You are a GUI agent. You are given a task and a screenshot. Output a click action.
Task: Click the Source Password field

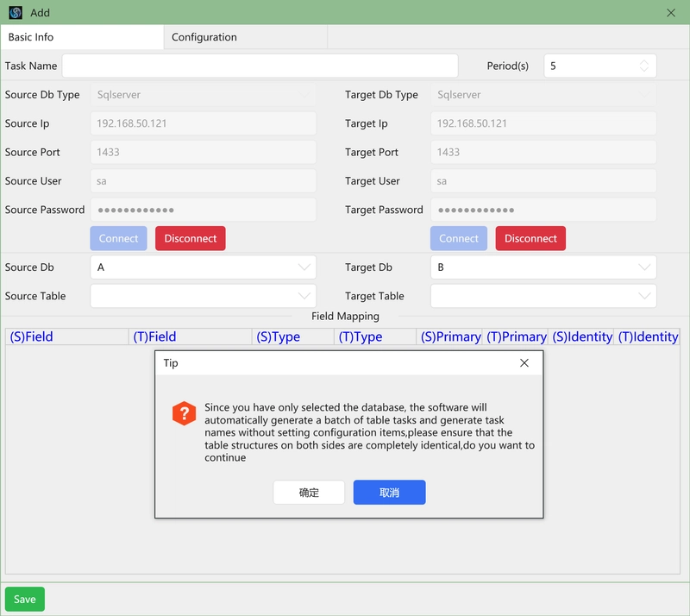[x=203, y=210]
